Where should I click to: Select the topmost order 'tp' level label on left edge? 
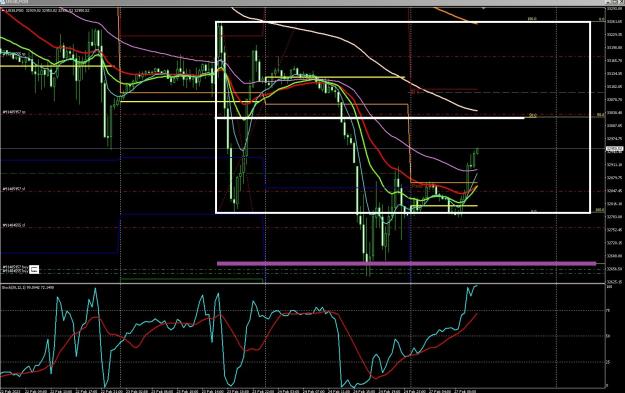(13, 53)
